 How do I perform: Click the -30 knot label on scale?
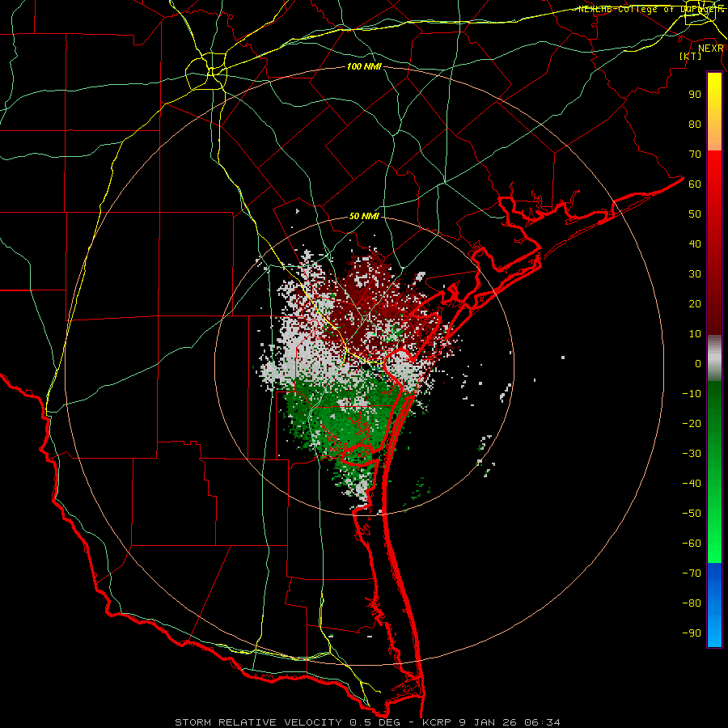(x=692, y=454)
